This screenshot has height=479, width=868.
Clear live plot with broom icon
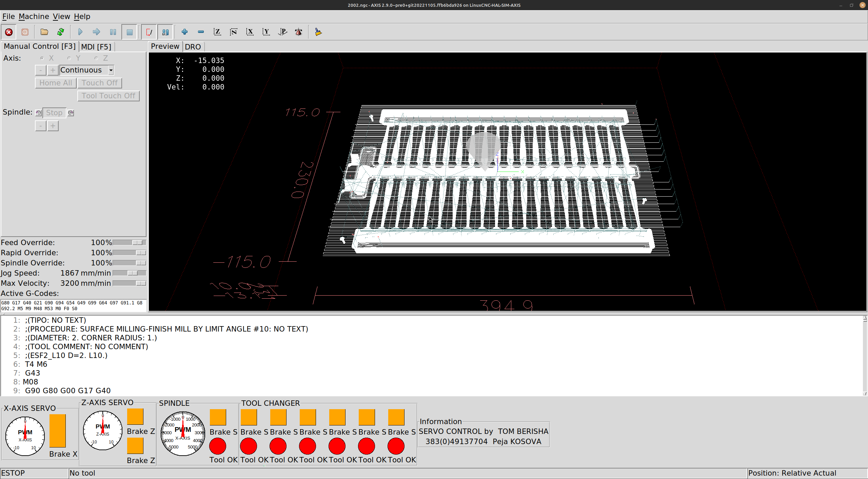318,32
